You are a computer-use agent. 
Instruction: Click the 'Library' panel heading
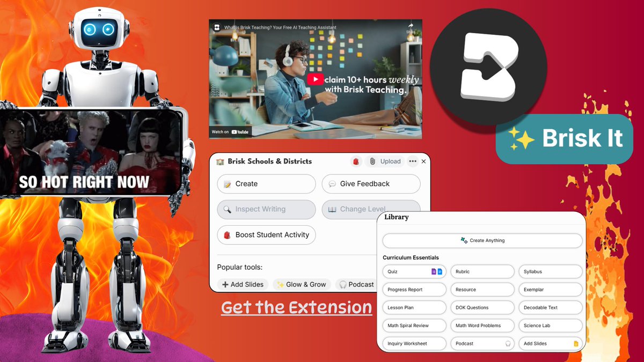(x=397, y=217)
